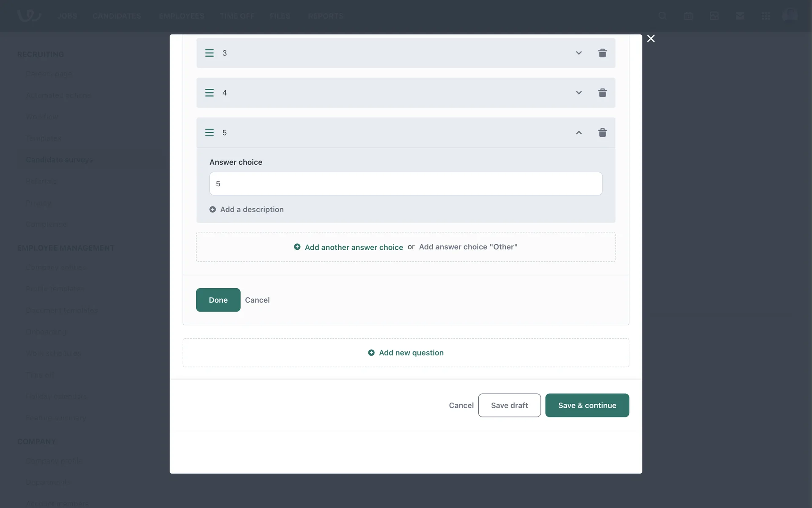Grab the drag handle for choice 3

tap(209, 53)
